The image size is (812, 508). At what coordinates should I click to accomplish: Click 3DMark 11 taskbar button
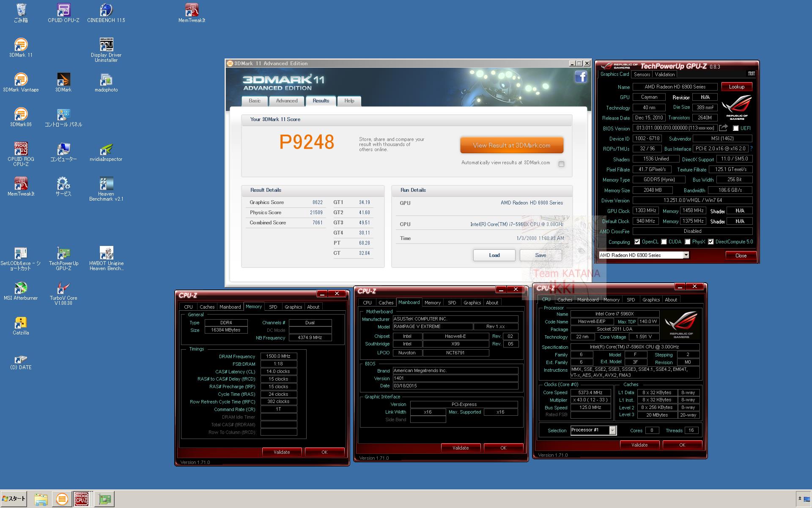62,499
